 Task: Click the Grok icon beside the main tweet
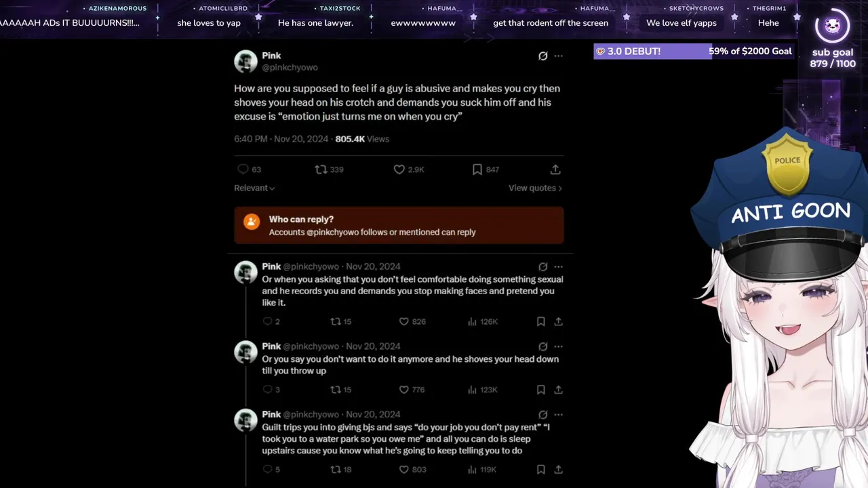point(542,56)
